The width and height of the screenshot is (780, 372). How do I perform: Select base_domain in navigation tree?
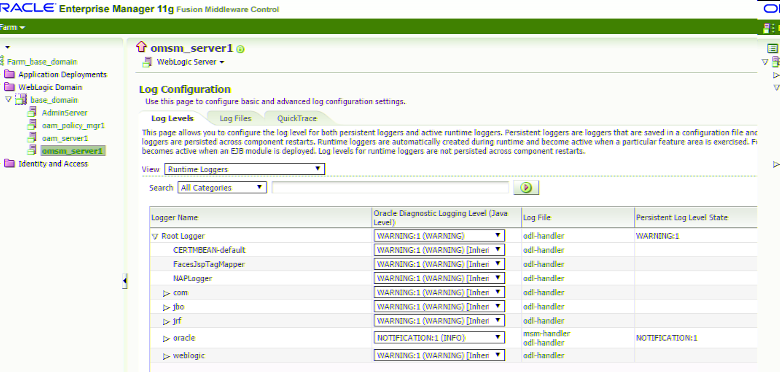54,100
